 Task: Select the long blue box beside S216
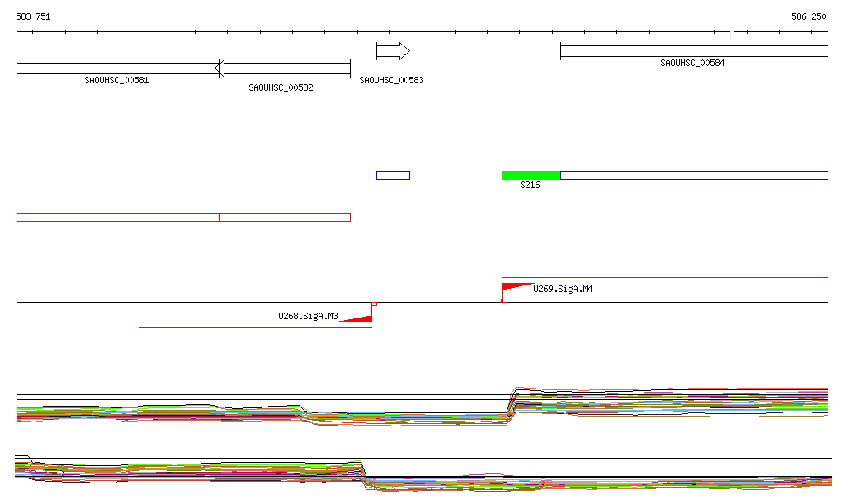click(694, 175)
